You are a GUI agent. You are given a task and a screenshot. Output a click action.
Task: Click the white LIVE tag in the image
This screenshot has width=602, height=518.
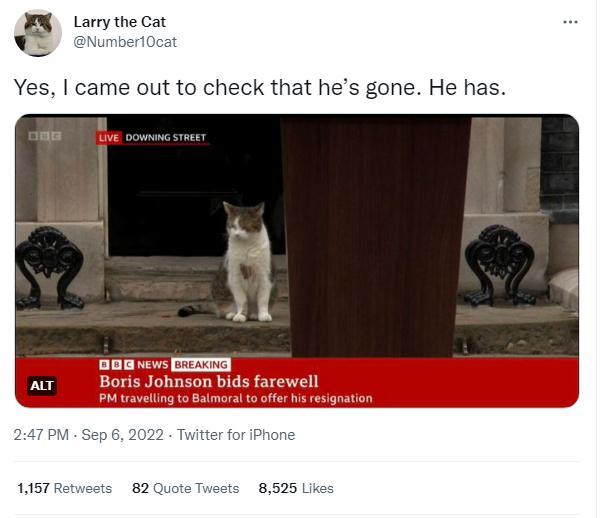click(x=108, y=137)
